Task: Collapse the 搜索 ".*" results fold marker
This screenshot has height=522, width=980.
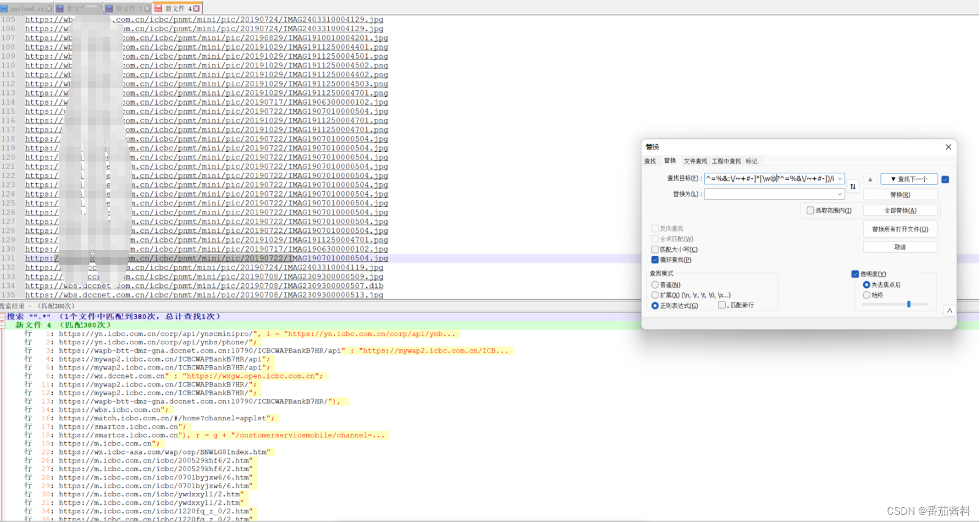Action: (2, 317)
